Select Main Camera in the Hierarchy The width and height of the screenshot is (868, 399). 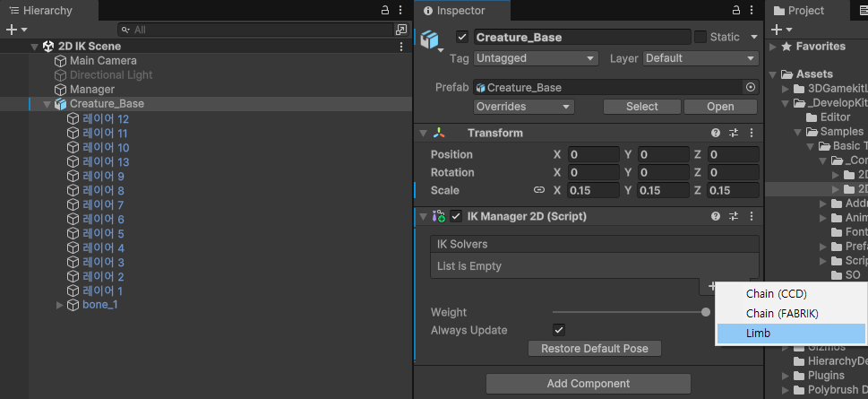coord(103,60)
